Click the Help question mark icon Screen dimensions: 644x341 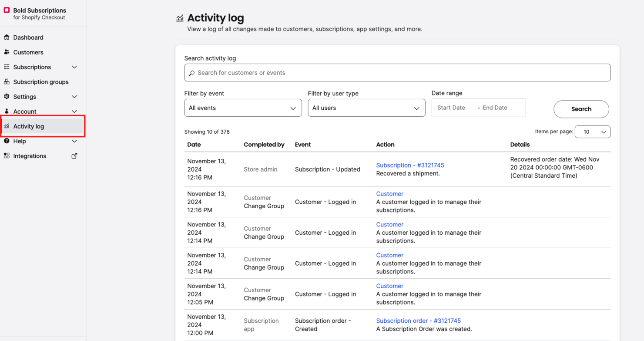[x=7, y=141]
